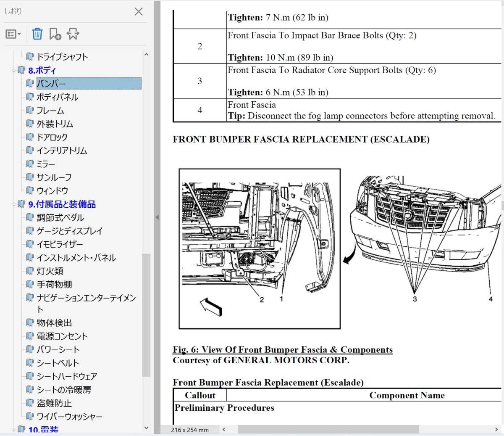Select the 8.ボディ bookmark heading
The width and height of the screenshot is (504, 436).
tap(42, 70)
